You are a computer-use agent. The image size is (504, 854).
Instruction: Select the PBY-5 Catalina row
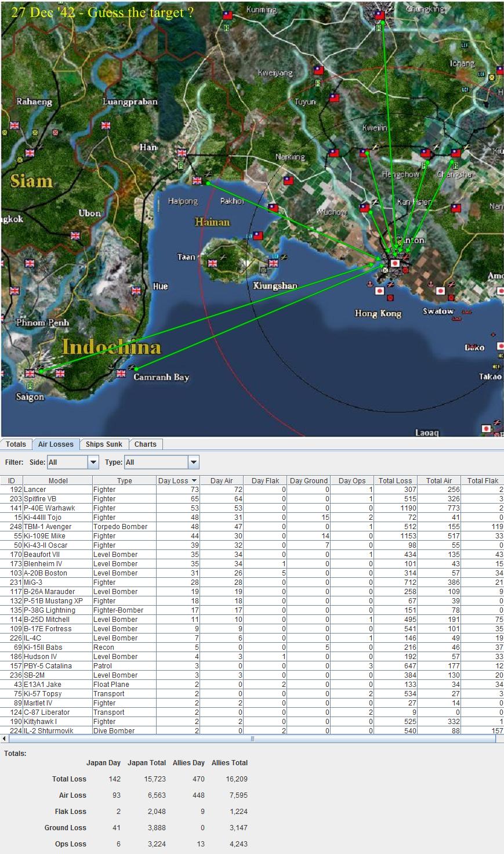[252, 666]
